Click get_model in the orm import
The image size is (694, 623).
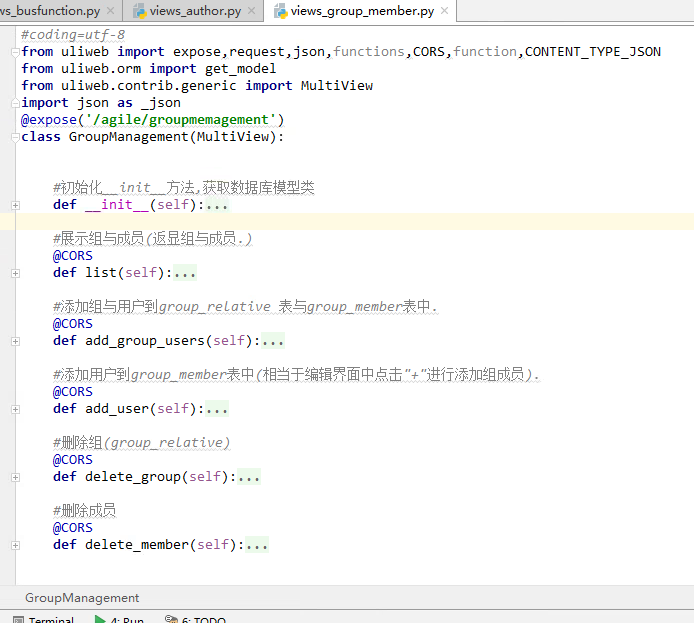coord(240,69)
